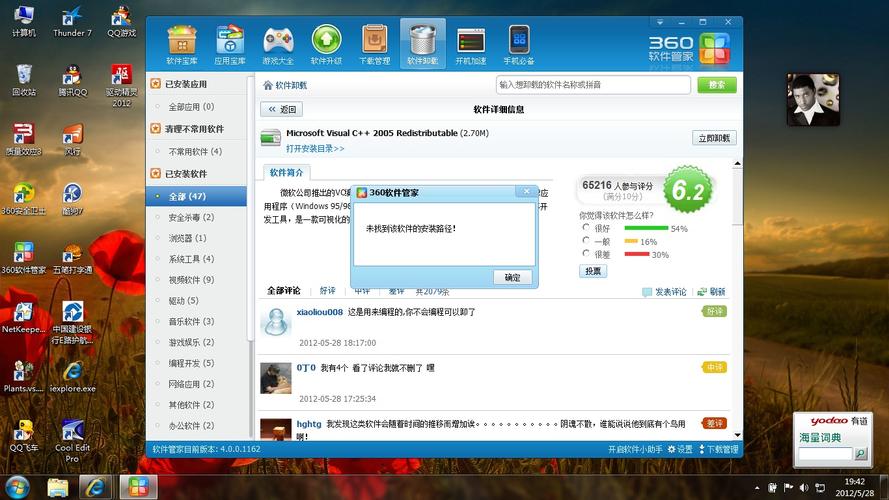This screenshot has width=889, height=500.
Task: Open 手机必备 phone essentials icon
Action: (519, 45)
